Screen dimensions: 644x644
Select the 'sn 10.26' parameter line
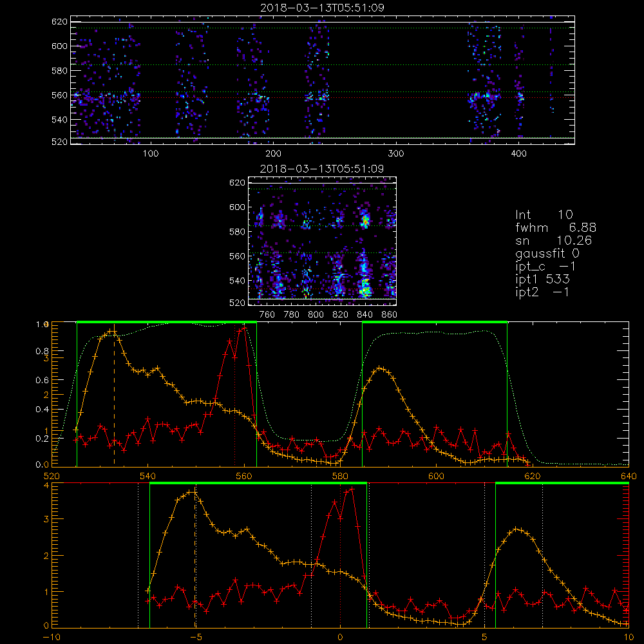click(x=553, y=240)
